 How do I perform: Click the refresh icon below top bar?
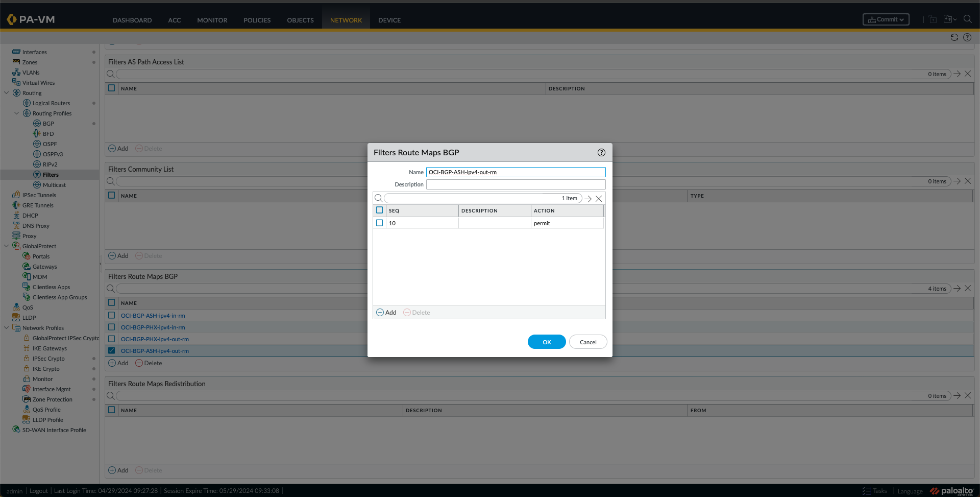click(954, 37)
